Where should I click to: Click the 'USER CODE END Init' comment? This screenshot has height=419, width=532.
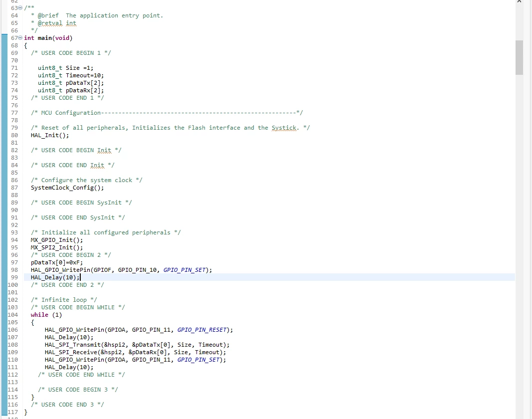pyautogui.click(x=72, y=165)
